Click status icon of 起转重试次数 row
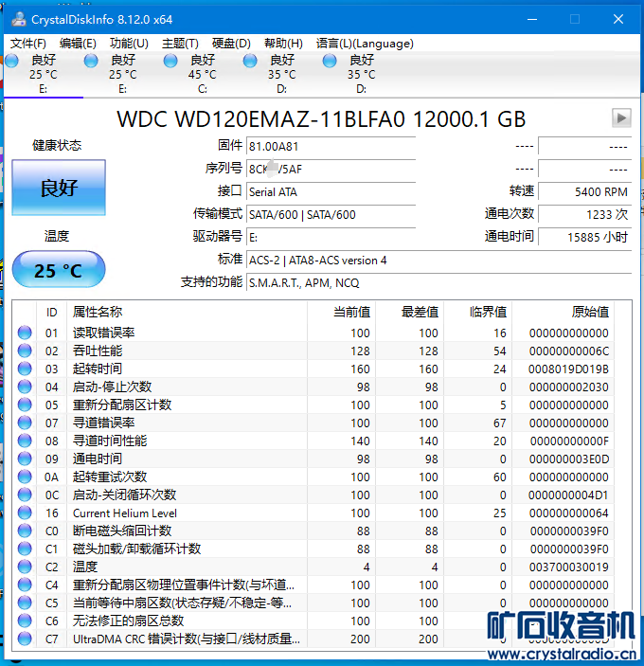Image resolution: width=644 pixels, height=666 pixels. click(x=25, y=477)
